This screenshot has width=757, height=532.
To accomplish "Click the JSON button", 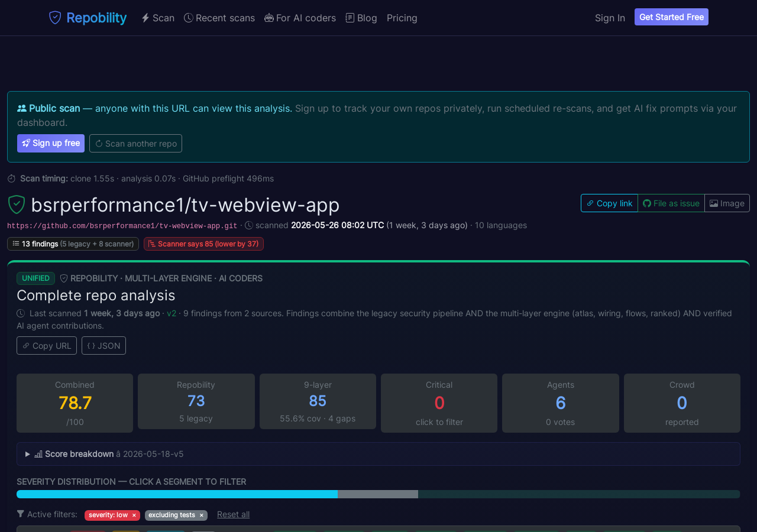I will point(103,345).
